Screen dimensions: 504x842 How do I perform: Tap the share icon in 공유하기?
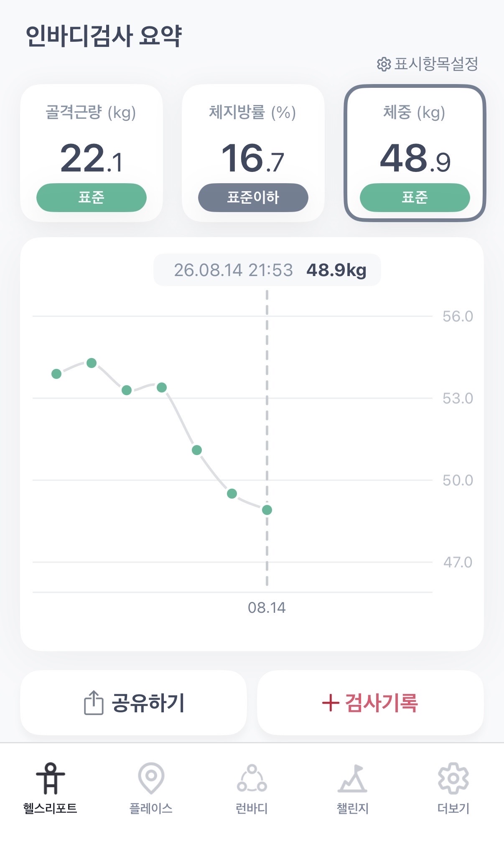click(94, 702)
